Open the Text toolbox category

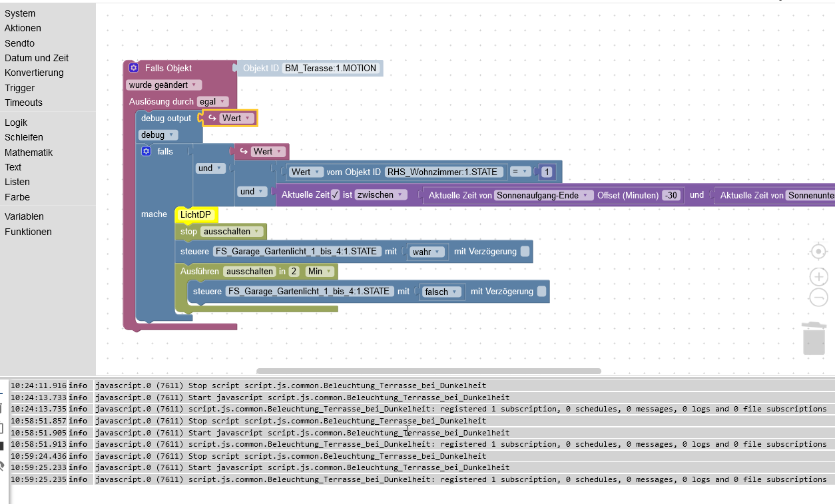13,167
